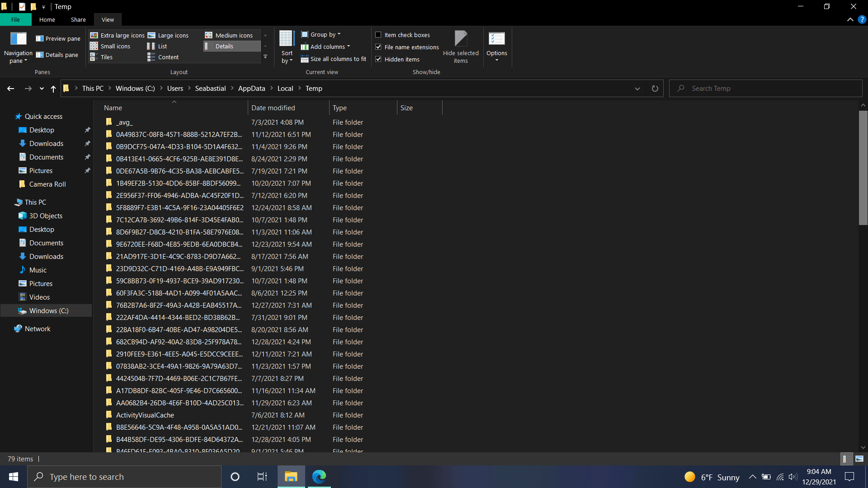Toggle File name extensions visibility
The image size is (868, 488).
(x=378, y=47)
